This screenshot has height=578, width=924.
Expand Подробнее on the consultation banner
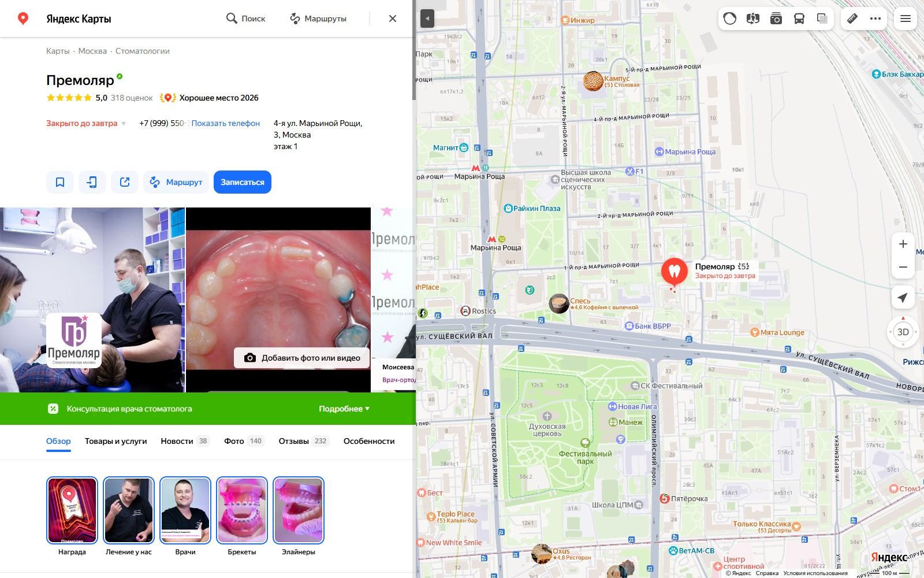coord(344,409)
